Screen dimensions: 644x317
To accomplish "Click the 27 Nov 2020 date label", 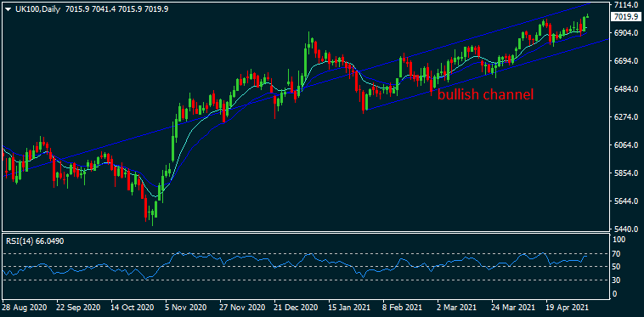I will 241,307.
